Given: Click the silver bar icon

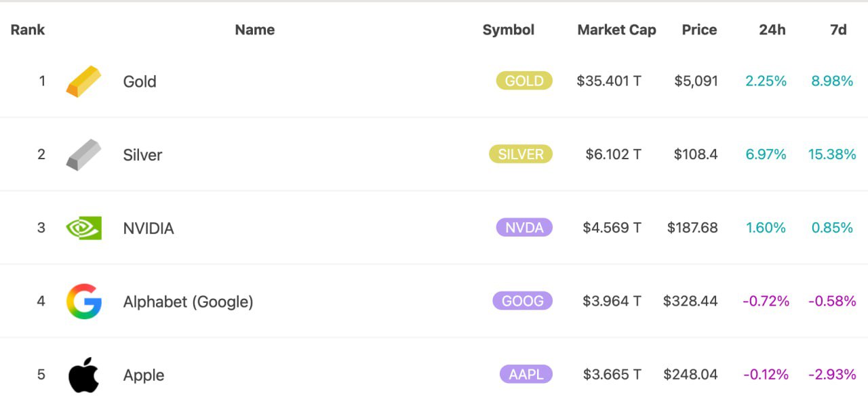Looking at the screenshot, I should coord(83,155).
